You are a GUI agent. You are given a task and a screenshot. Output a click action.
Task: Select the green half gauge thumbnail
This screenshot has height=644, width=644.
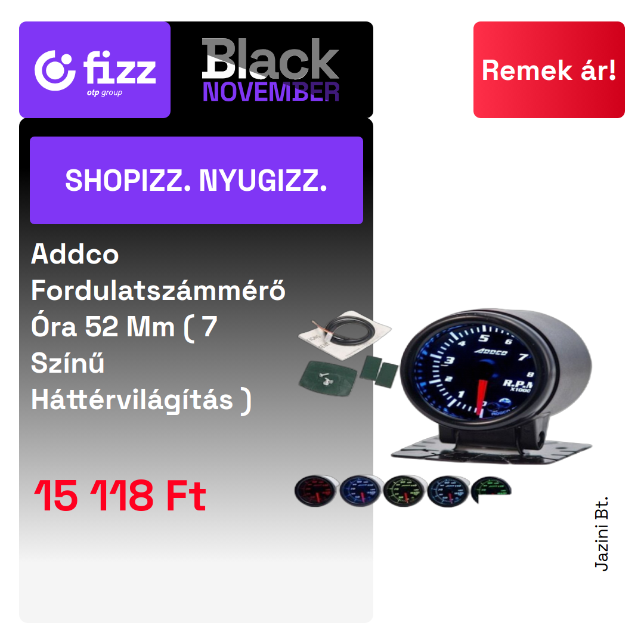coord(491,490)
